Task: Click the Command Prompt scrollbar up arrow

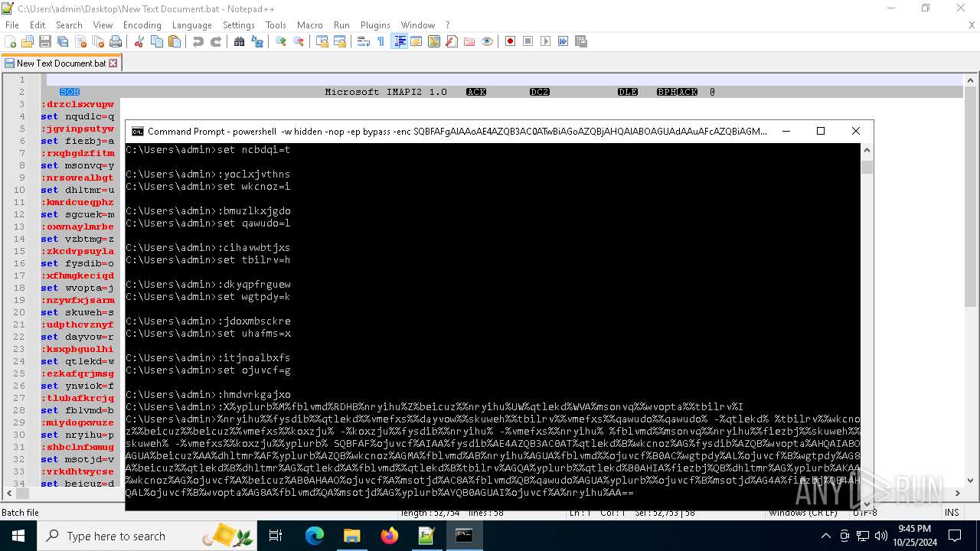Action: click(867, 149)
